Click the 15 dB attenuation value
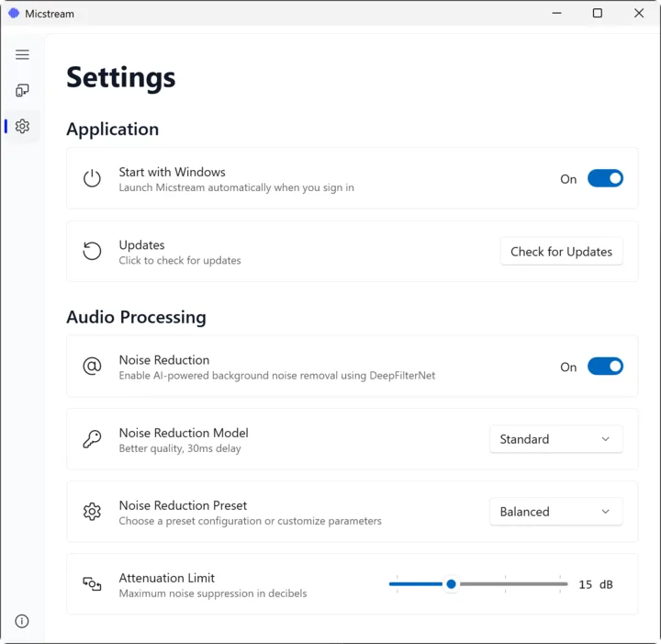This screenshot has width=661, height=644. click(x=596, y=584)
